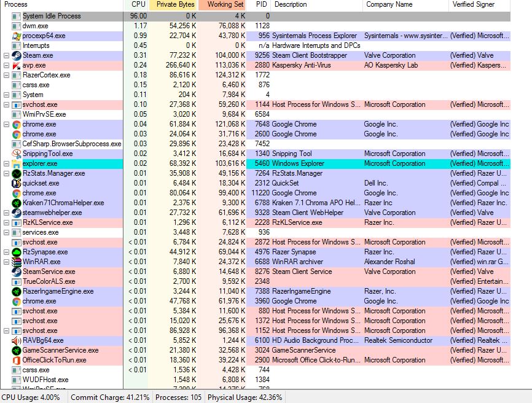Select the WmiPrvSE.exe row with PID 6584
This screenshot has height=403, width=532.
[x=255, y=114]
